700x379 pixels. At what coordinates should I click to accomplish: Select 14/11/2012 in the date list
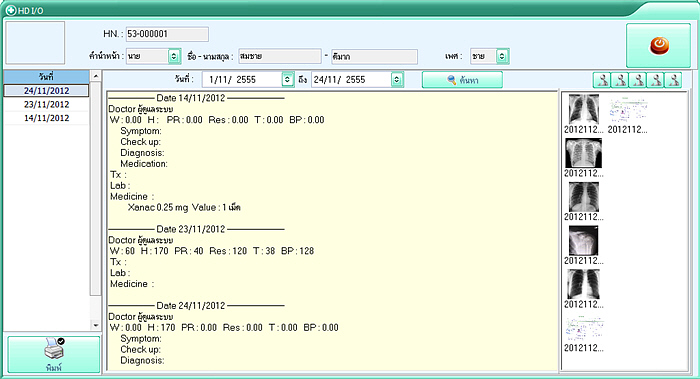click(x=46, y=118)
